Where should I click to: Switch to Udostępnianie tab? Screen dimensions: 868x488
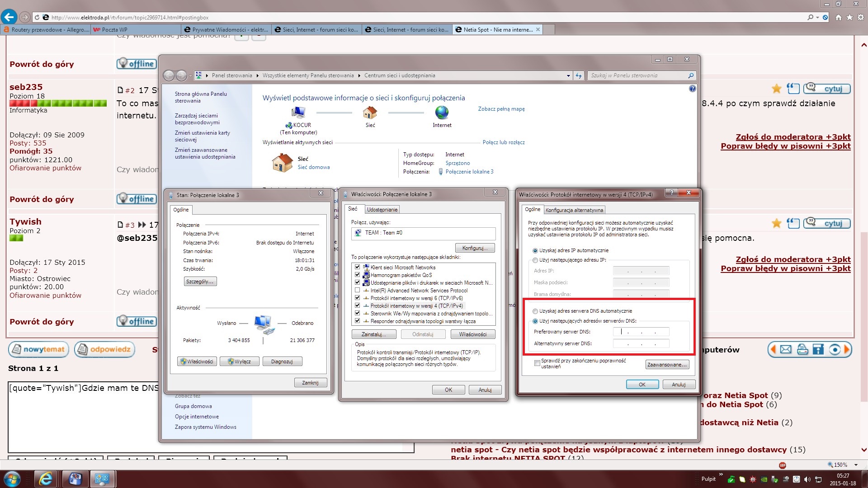[382, 210]
